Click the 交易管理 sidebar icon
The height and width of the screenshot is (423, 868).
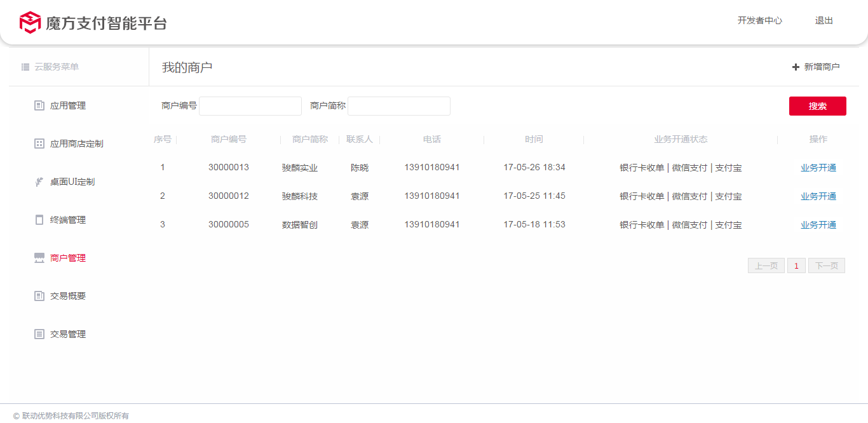click(39, 334)
